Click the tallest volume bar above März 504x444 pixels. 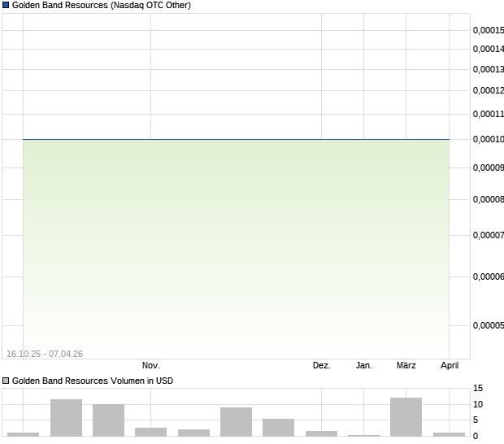click(x=406, y=417)
